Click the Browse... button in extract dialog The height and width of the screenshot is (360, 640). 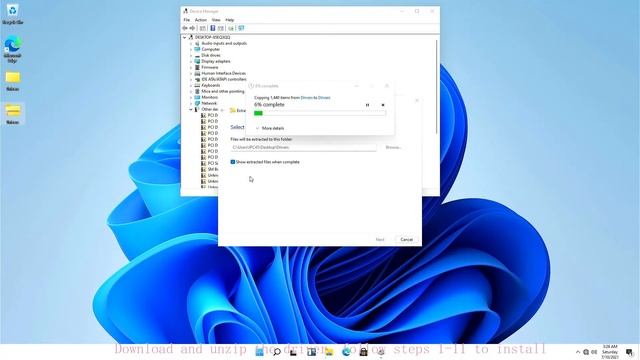(x=393, y=147)
